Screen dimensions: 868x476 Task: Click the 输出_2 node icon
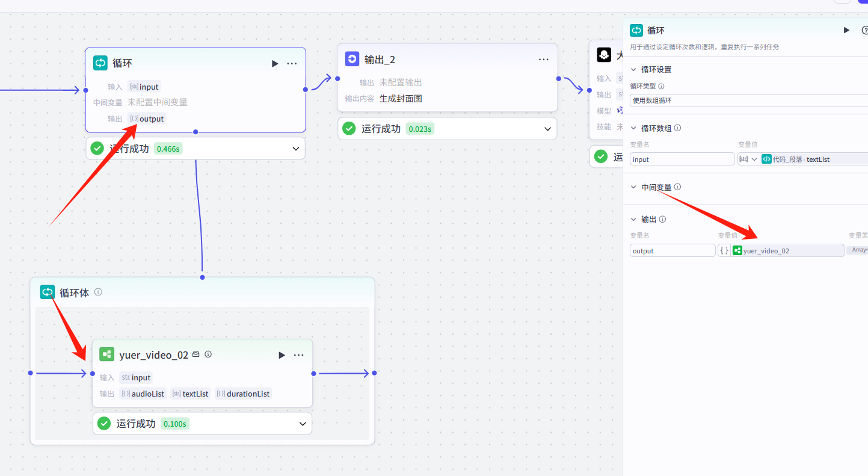[x=352, y=59]
